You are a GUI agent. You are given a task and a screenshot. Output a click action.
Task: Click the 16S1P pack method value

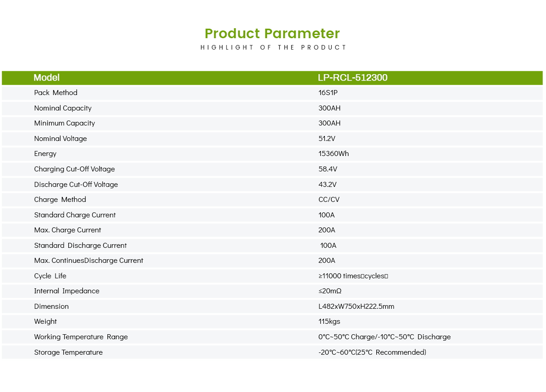[328, 93]
